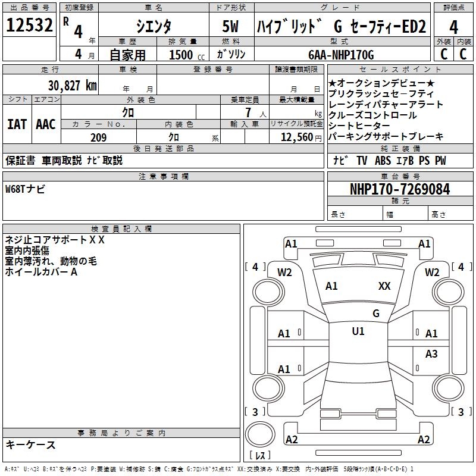This screenshot has width=476, height=476.
Task: Click the G mark on the windshield
Action: coord(376,314)
